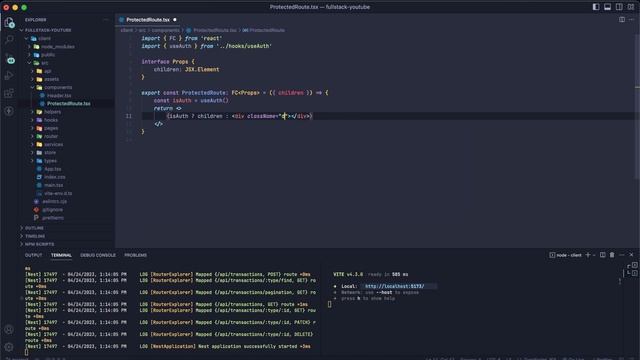Image resolution: width=640 pixels, height=360 pixels.
Task: Open localhost:5173 link in terminal
Action: coord(394,286)
